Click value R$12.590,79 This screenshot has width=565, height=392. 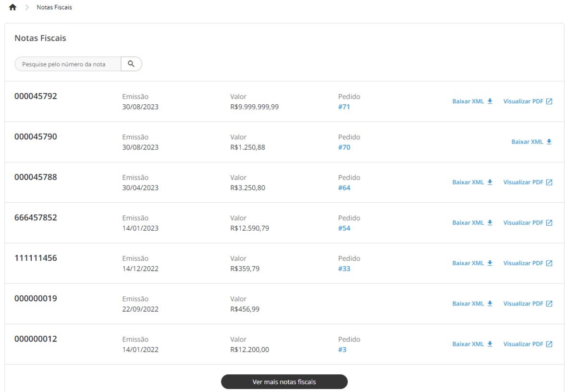tap(250, 228)
